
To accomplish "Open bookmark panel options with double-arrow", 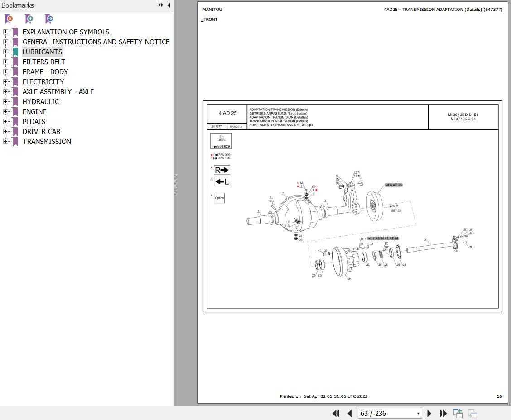I will click(x=160, y=5).
